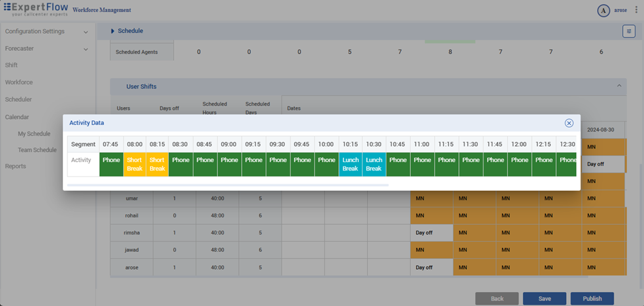Image resolution: width=644 pixels, height=306 pixels.
Task: Click the Save button
Action: (544, 299)
